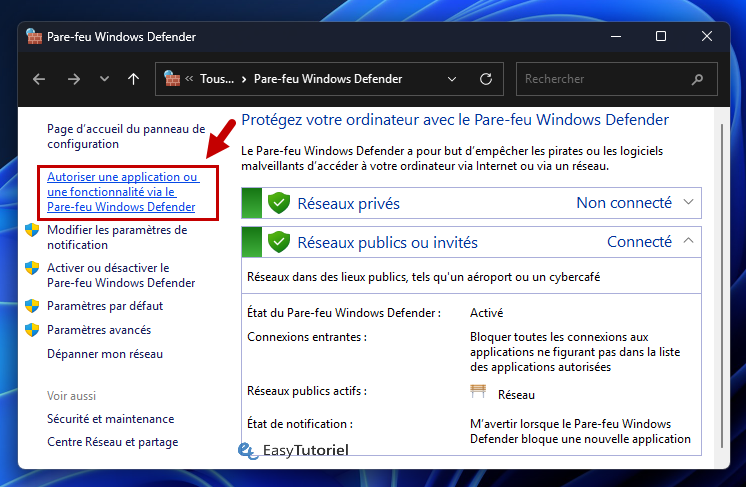Open the address bar history dropdown
746x487 pixels.
(452, 79)
